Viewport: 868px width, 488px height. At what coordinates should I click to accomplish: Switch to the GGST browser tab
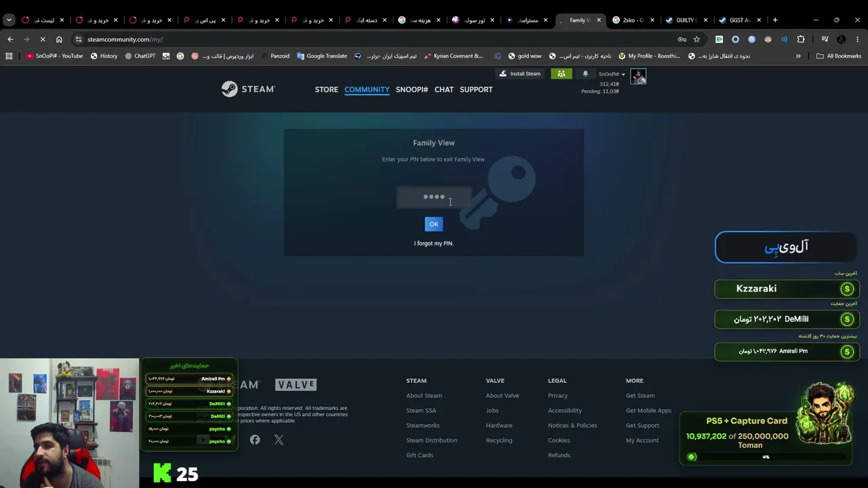tap(739, 20)
